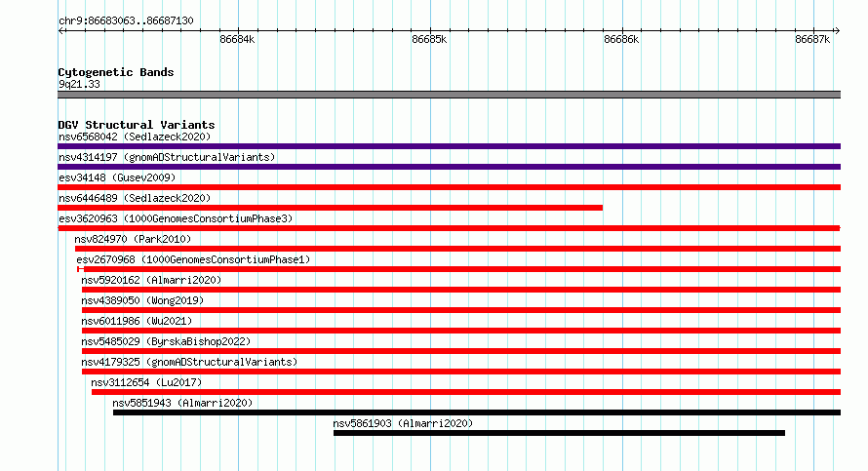Click the Cytogenetic Bands track title
Screen dimensions: 868x471
tap(116, 72)
